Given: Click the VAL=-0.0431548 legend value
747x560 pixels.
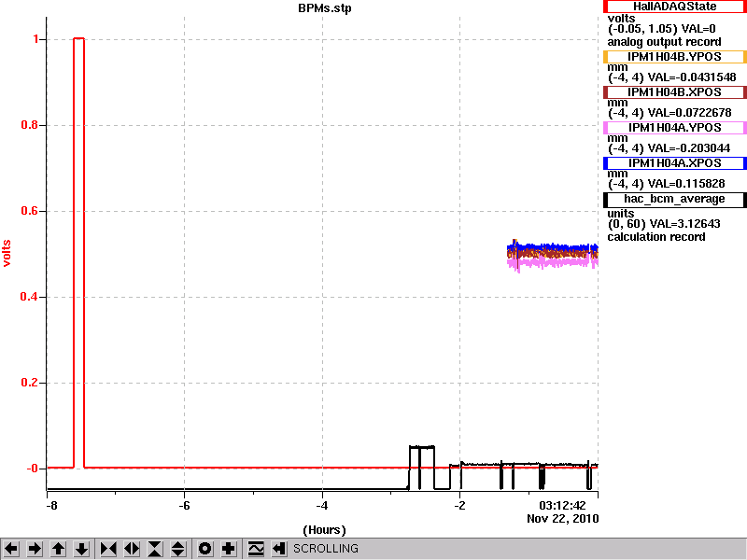Looking at the screenshot, I should [692, 77].
